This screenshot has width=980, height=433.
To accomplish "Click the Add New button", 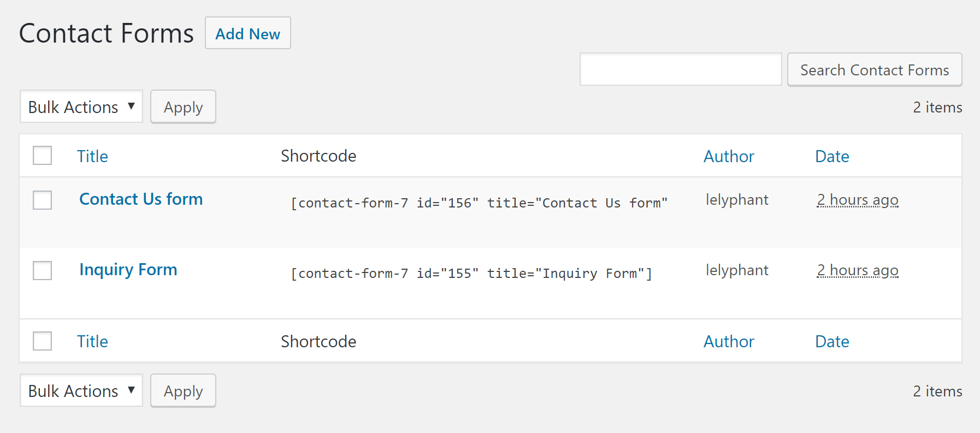I will (x=247, y=33).
